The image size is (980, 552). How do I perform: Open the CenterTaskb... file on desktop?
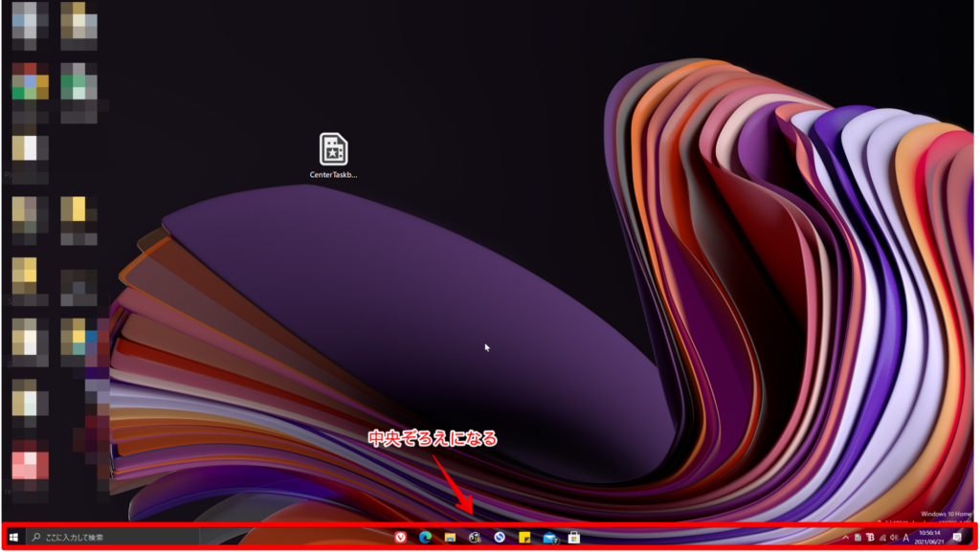(x=333, y=155)
